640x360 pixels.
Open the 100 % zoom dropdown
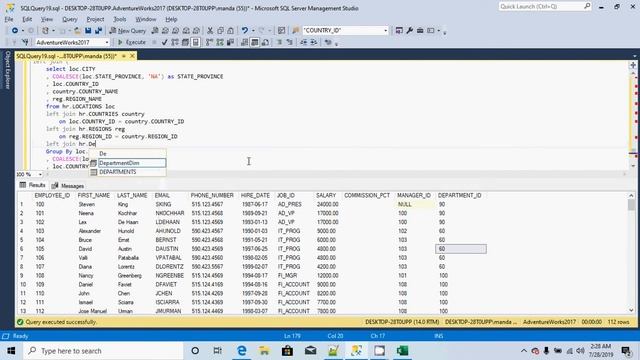click(40, 174)
